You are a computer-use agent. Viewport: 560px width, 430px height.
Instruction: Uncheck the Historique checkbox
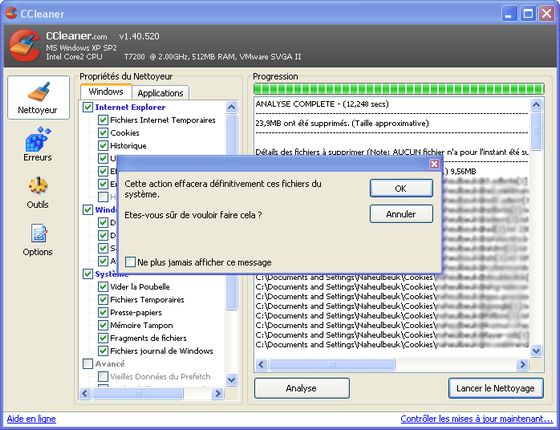[x=103, y=146]
